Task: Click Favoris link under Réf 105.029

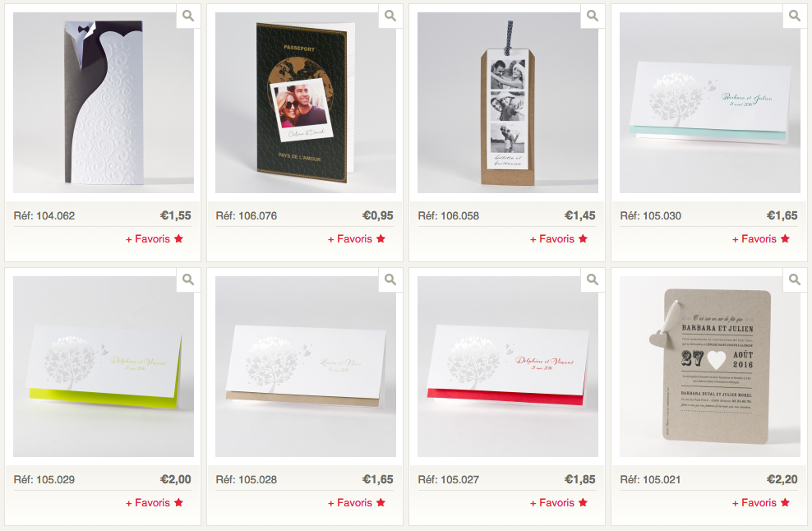Action: (155, 502)
